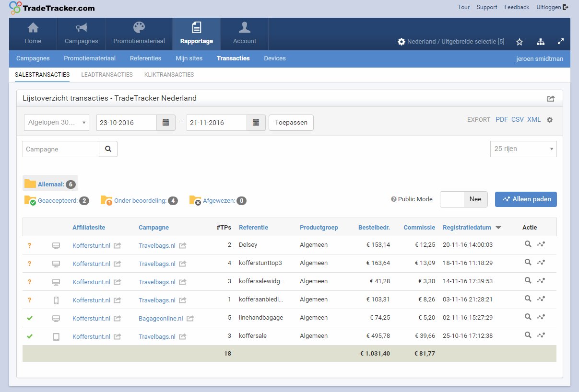This screenshot has width=579, height=392.
Task: Click share icon in list overview header
Action: click(x=551, y=99)
